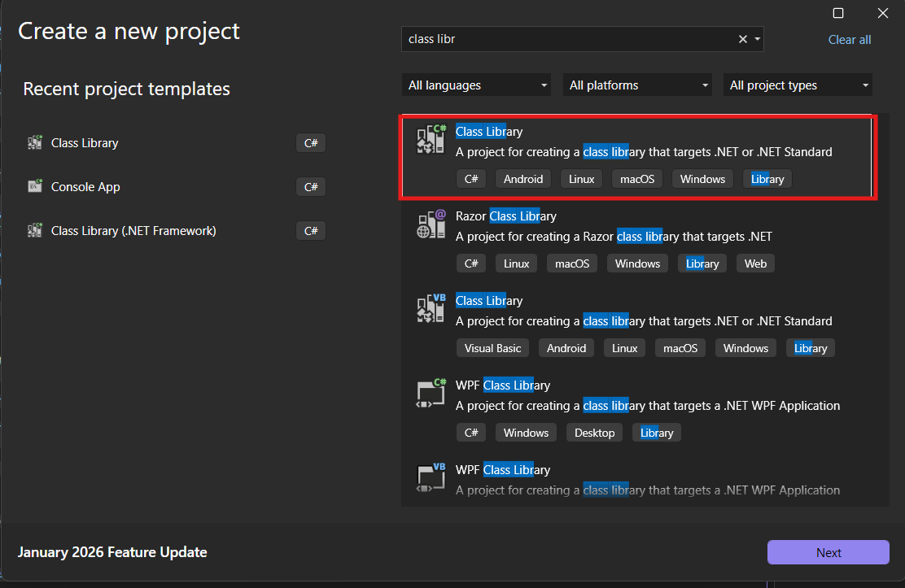Image resolution: width=905 pixels, height=588 pixels.
Task: Click the Clear all link
Action: (849, 39)
